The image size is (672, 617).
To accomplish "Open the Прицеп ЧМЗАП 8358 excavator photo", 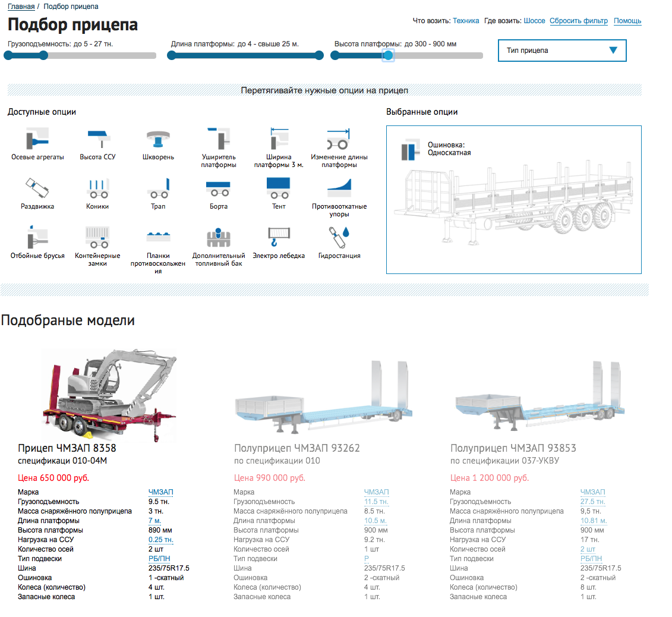I will pos(110,395).
